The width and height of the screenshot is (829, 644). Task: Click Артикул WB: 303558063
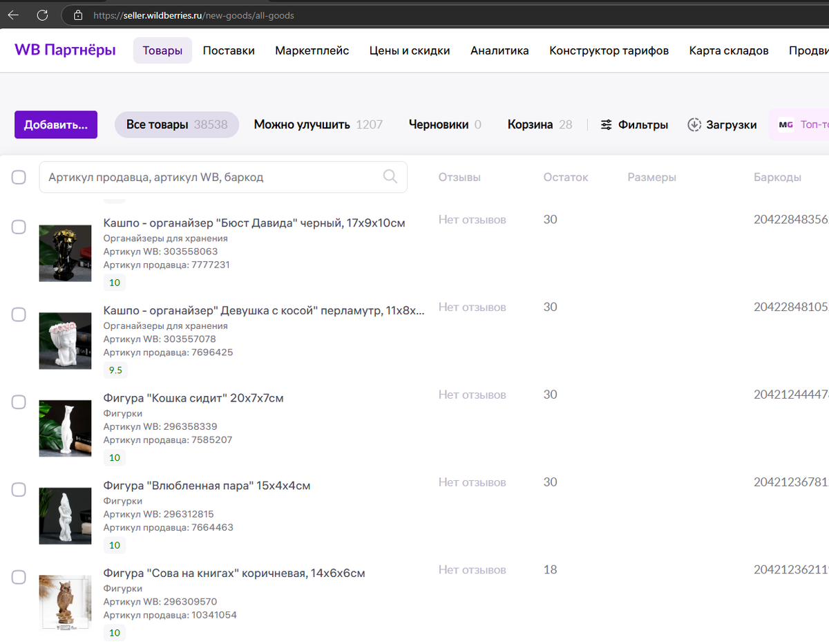click(x=160, y=252)
